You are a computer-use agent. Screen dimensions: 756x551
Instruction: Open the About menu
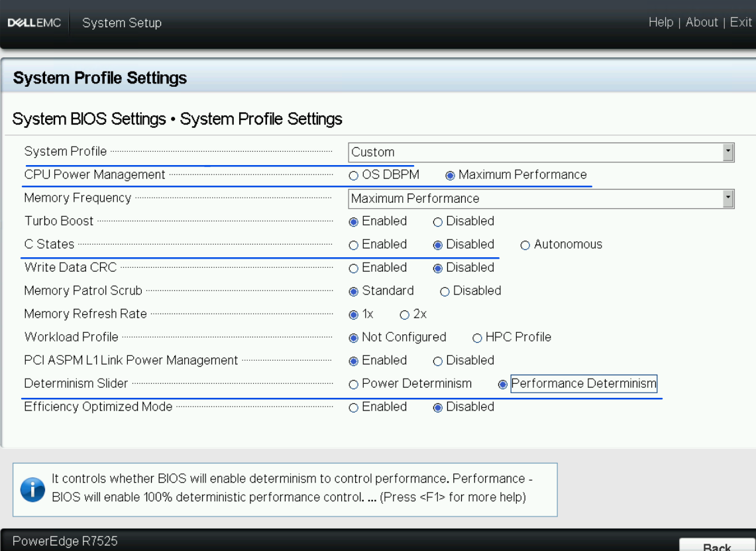click(x=702, y=22)
